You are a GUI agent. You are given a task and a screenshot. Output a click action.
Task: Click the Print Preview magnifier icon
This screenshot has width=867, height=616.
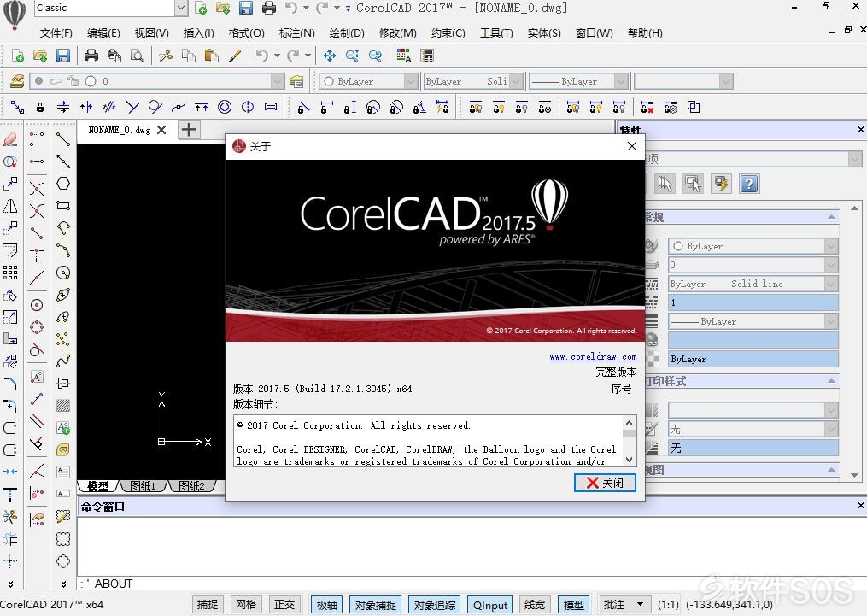138,56
